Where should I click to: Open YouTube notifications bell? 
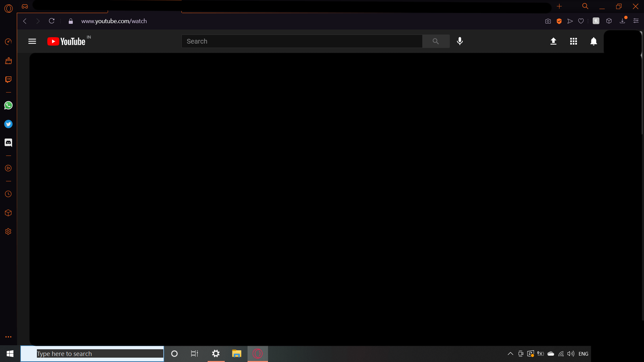594,41
